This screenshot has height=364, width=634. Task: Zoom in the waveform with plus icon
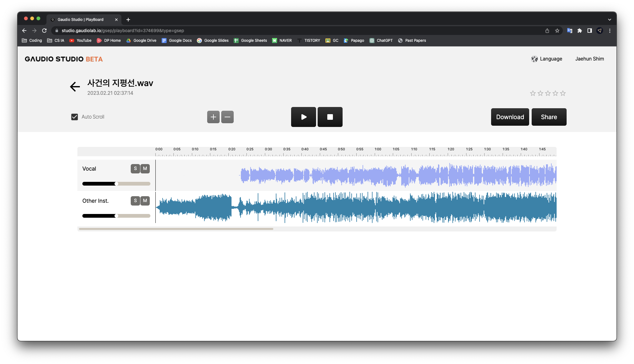(x=213, y=117)
